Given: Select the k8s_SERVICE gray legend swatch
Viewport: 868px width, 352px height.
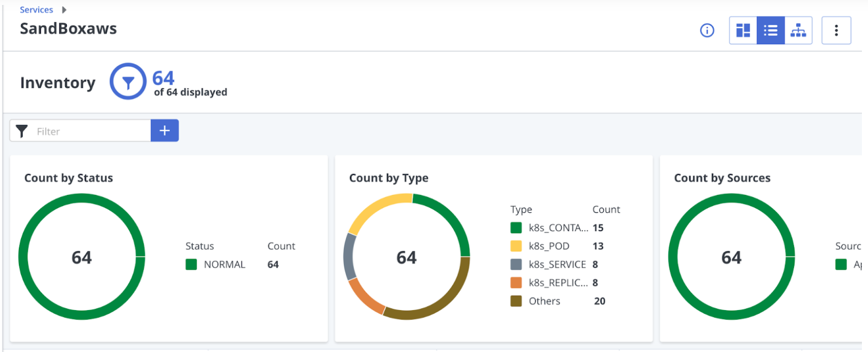Looking at the screenshot, I should [516, 265].
